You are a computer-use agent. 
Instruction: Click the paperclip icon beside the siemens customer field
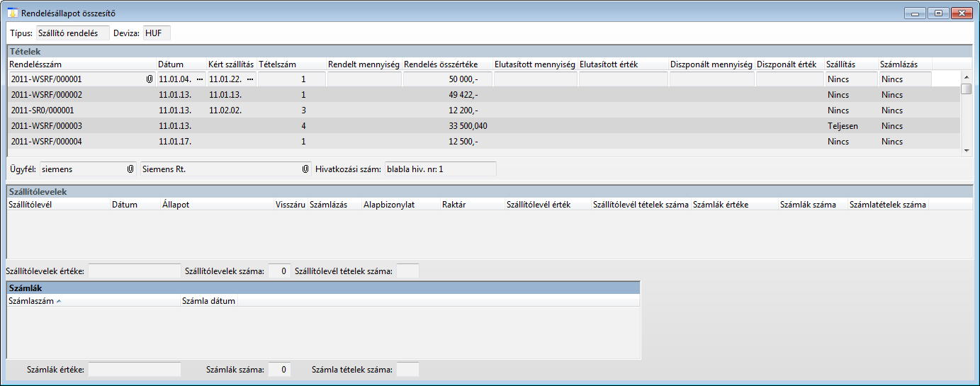[x=130, y=169]
